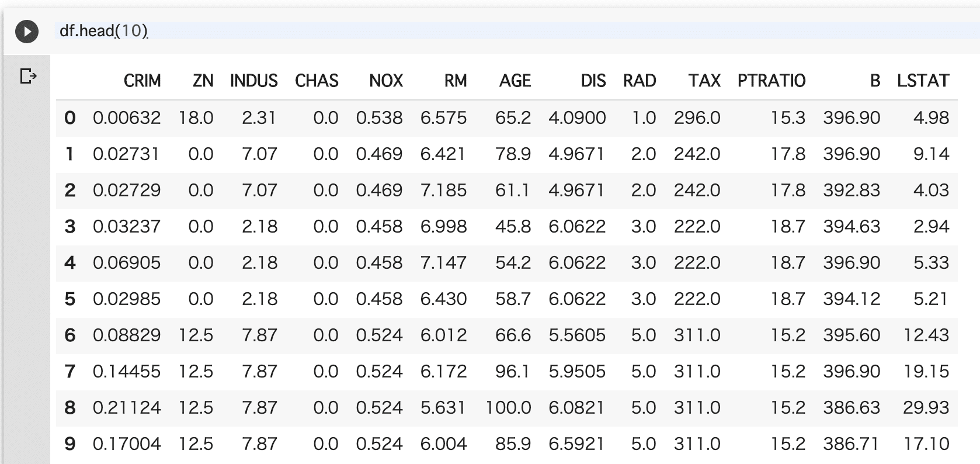Click the NOX column header
The width and height of the screenshot is (980, 464).
(386, 81)
